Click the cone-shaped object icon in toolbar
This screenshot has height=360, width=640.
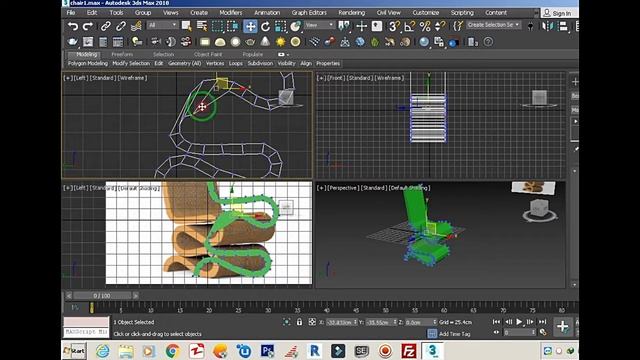pos(265,42)
